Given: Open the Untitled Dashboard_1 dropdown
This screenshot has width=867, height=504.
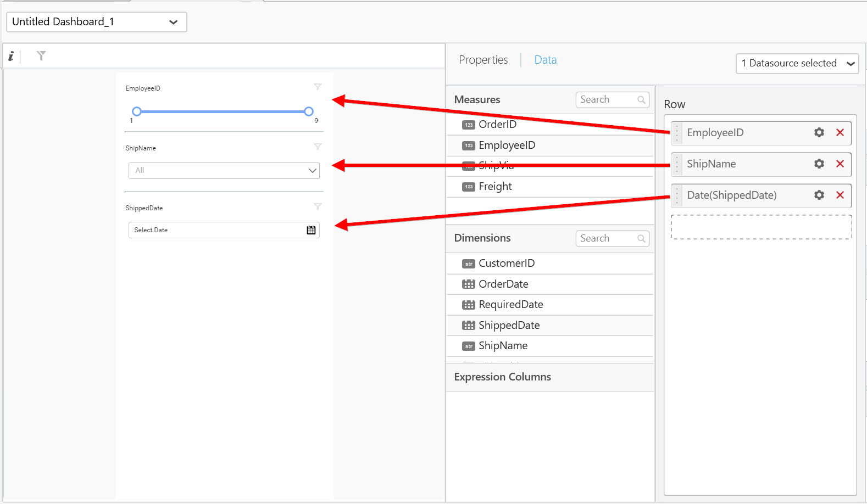Looking at the screenshot, I should [97, 22].
